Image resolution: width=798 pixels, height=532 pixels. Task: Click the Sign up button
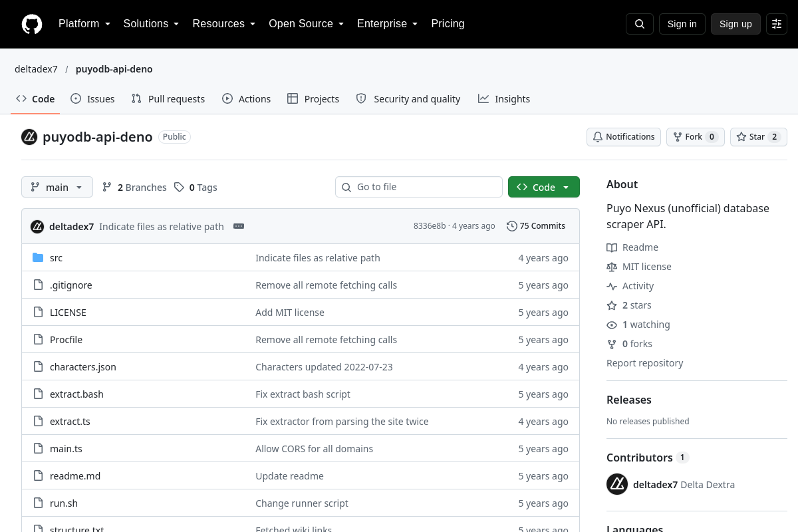(735, 24)
